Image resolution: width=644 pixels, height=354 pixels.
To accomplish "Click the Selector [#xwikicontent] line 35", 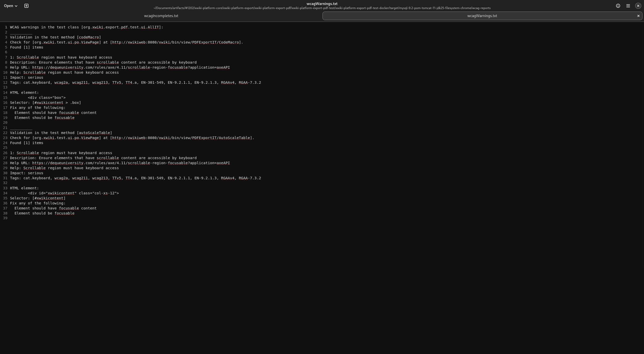I will pos(38,198).
